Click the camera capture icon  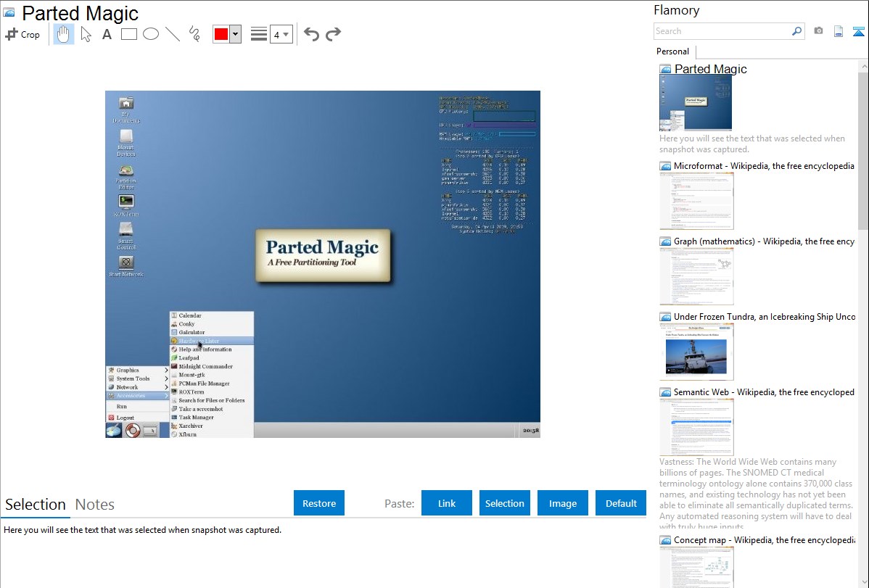pos(818,31)
